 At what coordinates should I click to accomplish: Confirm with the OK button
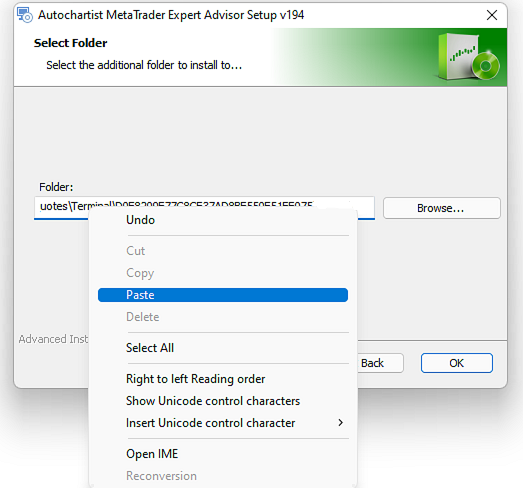457,363
